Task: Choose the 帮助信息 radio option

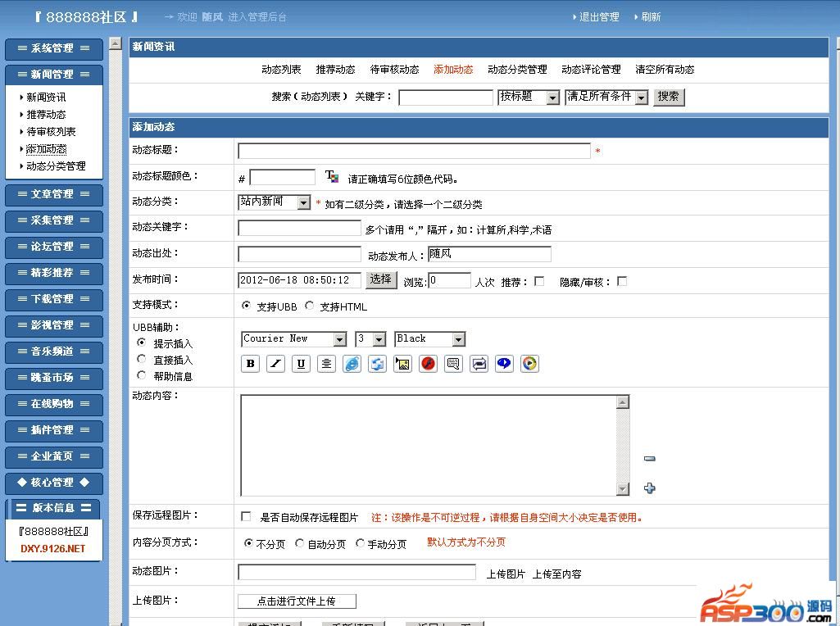Action: [x=142, y=374]
